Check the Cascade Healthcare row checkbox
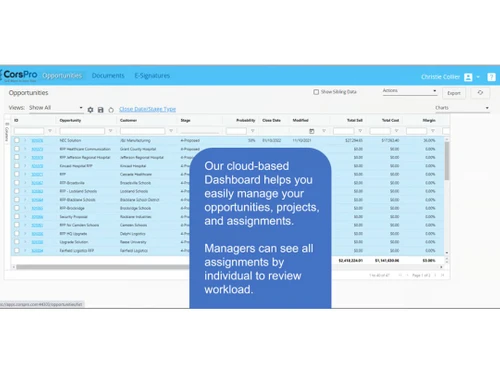This screenshot has width=500, height=375. pos(17,174)
